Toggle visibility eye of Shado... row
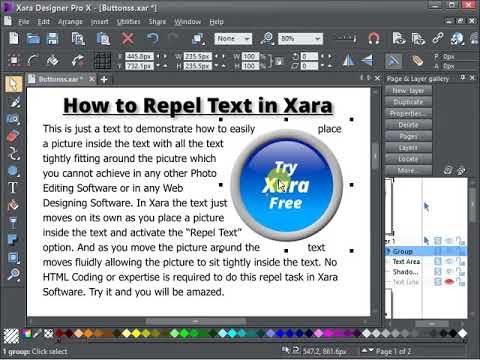 pos(449,272)
